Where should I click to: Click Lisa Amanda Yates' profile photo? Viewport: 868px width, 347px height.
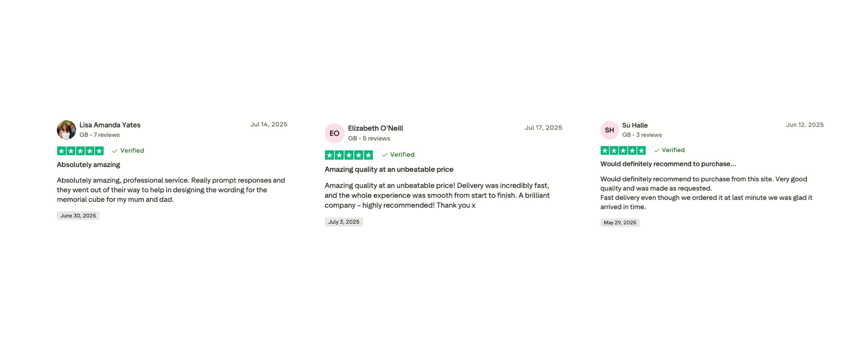click(x=66, y=130)
